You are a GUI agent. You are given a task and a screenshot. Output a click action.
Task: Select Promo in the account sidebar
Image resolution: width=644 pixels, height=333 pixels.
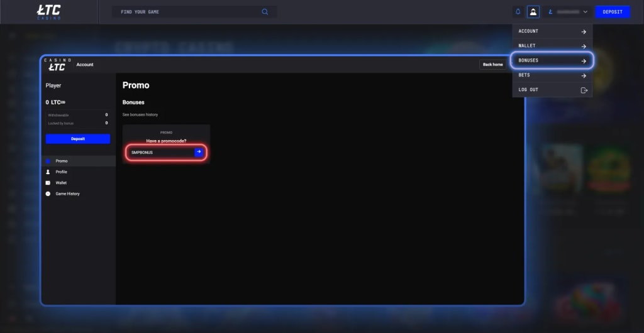pos(79,161)
